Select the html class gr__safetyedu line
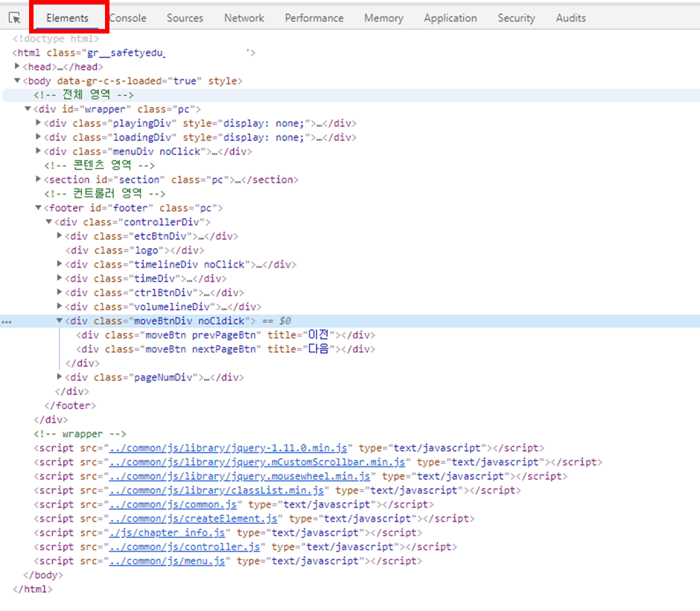The width and height of the screenshot is (700, 611). [x=134, y=53]
